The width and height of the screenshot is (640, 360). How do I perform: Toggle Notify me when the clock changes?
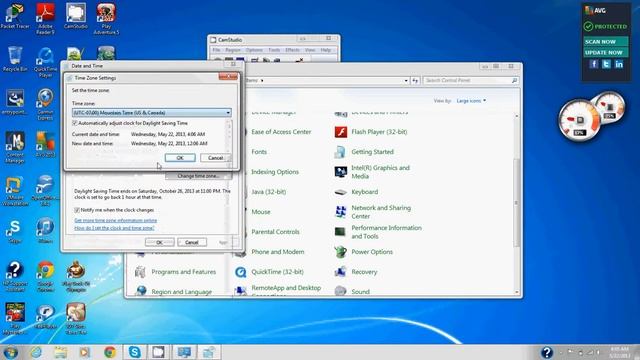click(77, 210)
